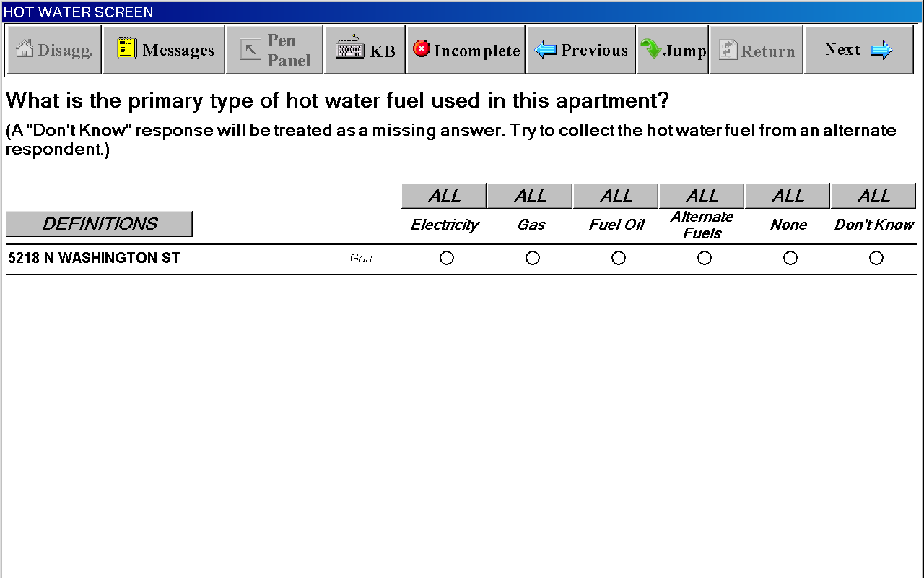Click the 5218 N WASHINGTON ST address
This screenshot has height=578, width=924.
tap(94, 258)
